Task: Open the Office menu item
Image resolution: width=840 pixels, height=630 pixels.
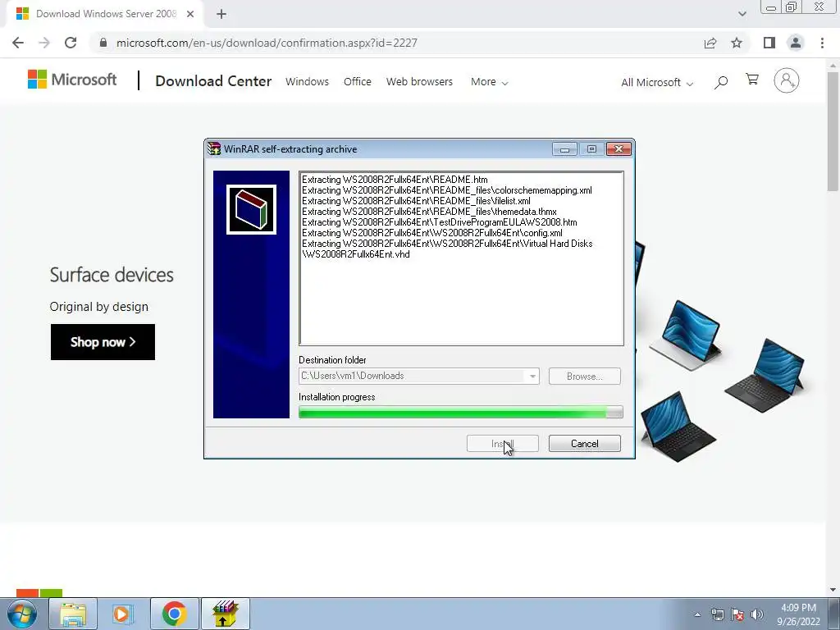Action: pos(358,81)
